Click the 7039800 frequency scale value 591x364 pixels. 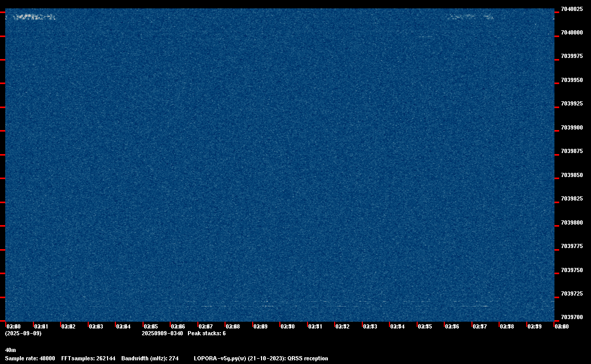(x=572, y=222)
